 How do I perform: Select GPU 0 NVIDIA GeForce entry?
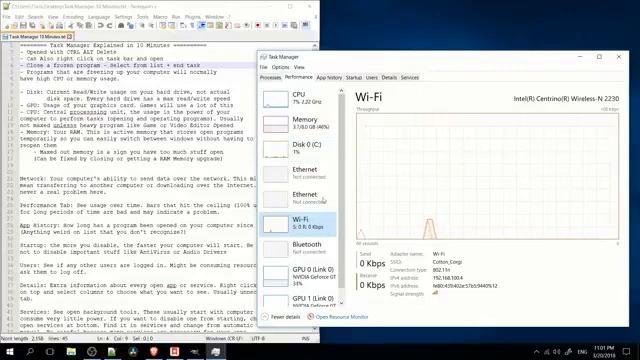(298, 276)
